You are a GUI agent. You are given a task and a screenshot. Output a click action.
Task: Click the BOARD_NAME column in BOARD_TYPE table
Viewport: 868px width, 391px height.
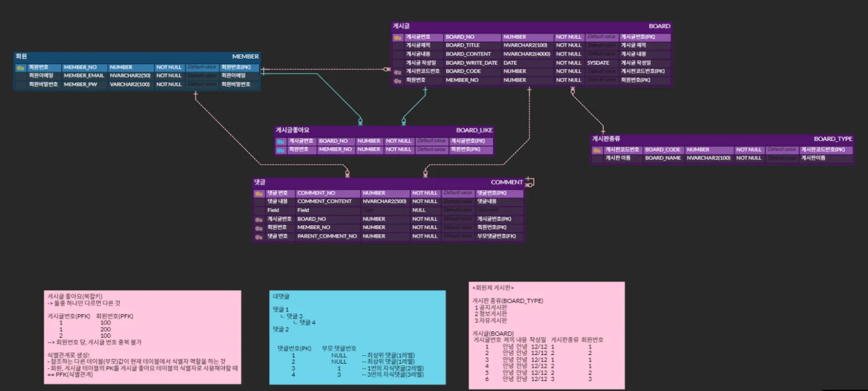[664, 158]
